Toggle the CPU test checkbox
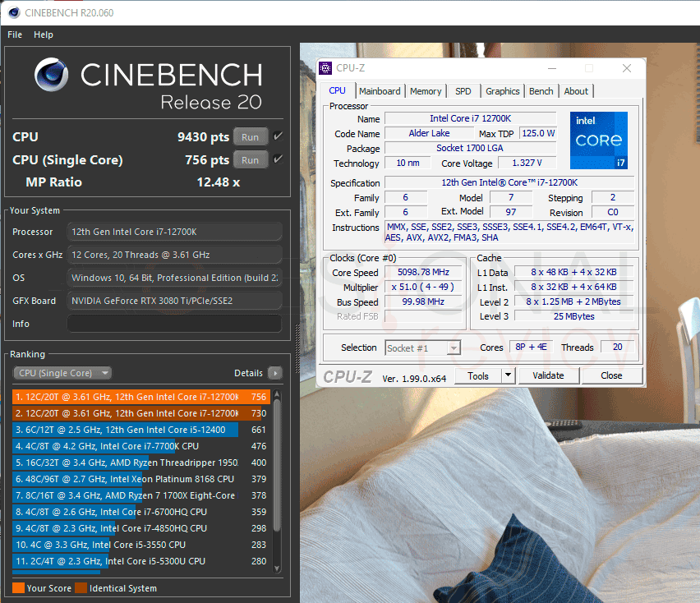 [x=278, y=136]
